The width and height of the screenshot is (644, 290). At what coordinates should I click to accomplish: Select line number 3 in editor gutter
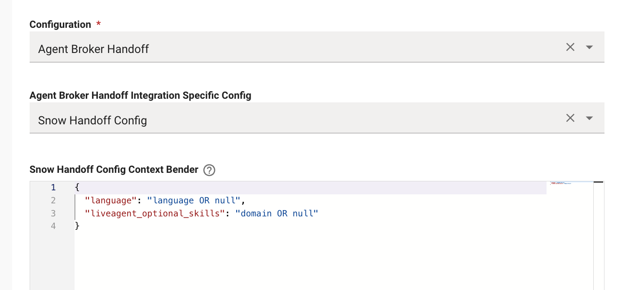point(53,213)
